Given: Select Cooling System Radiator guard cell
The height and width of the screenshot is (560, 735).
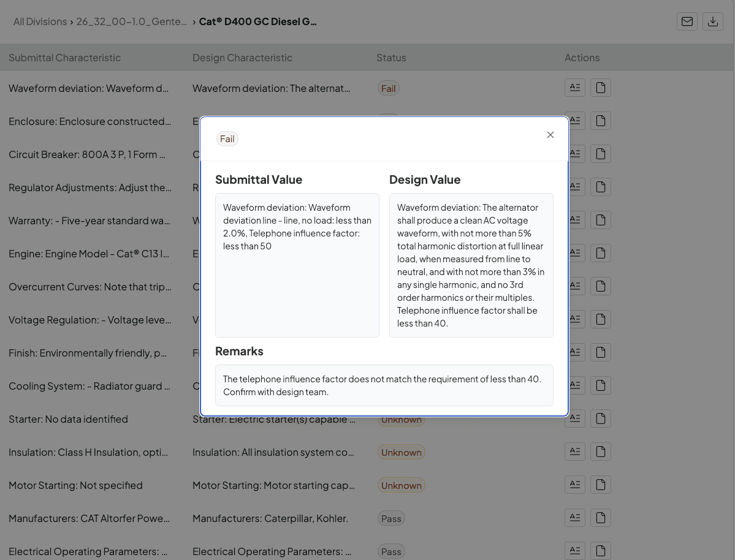Looking at the screenshot, I should pyautogui.click(x=89, y=386).
